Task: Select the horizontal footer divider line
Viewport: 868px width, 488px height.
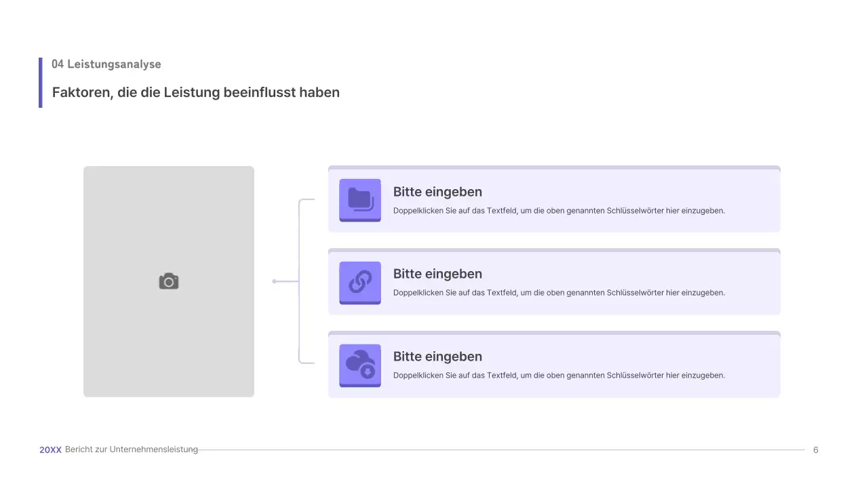Action: point(502,450)
